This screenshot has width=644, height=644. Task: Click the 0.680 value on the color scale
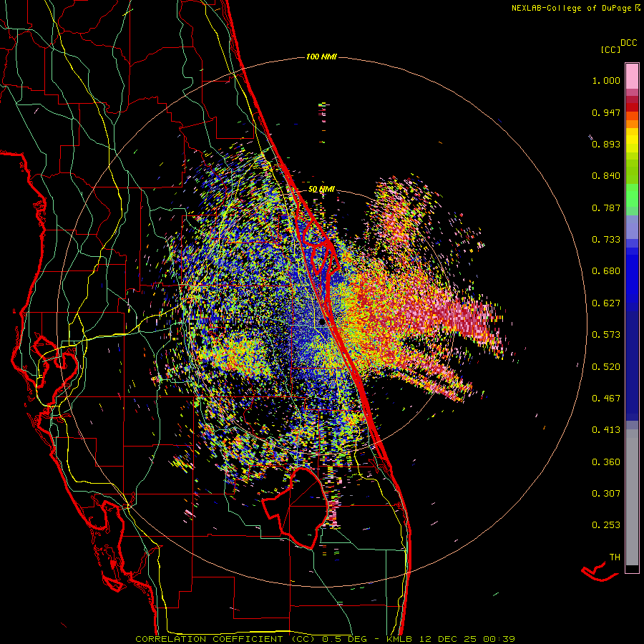tap(606, 271)
